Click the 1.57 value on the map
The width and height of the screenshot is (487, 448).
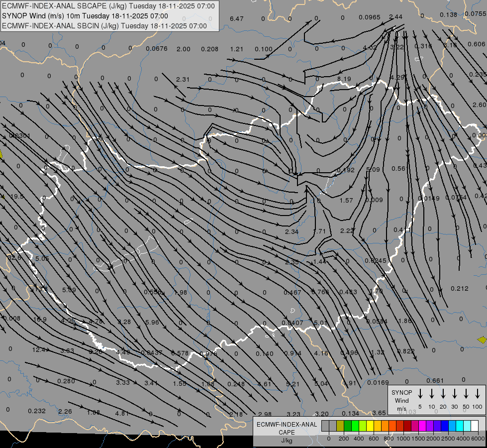coord(346,200)
